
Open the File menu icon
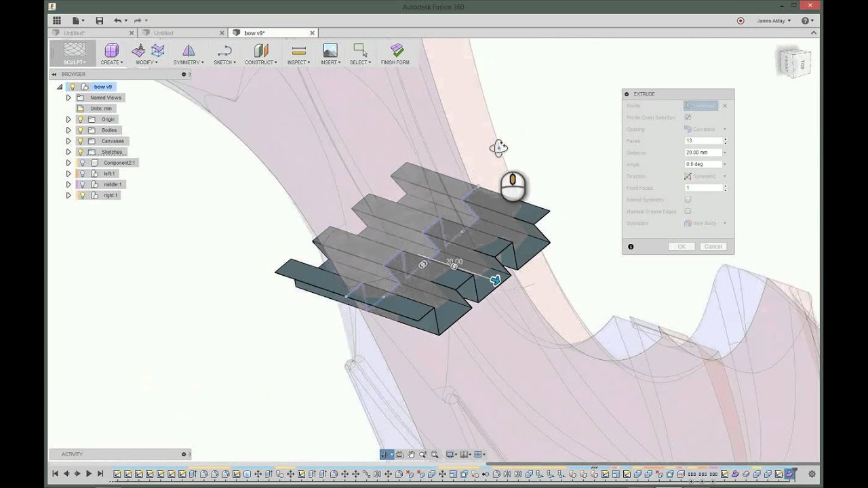pyautogui.click(x=77, y=20)
